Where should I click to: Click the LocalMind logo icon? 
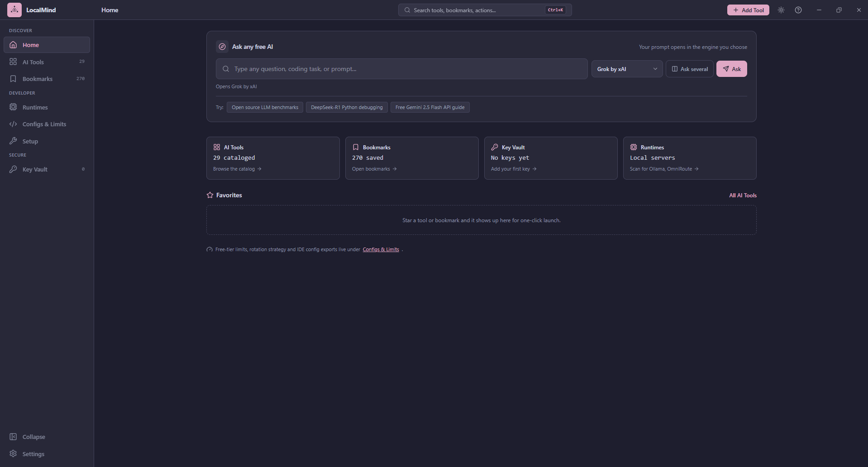pyautogui.click(x=14, y=10)
